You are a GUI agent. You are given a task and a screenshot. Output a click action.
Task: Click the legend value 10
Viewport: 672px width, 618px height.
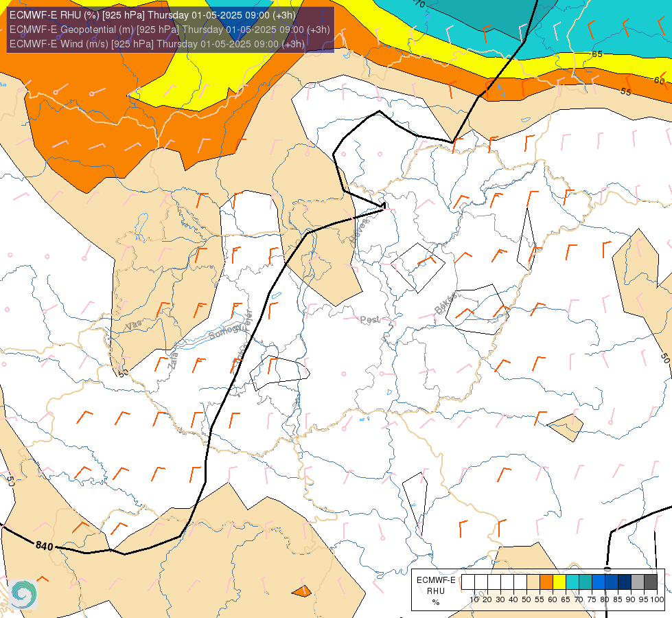(x=474, y=599)
